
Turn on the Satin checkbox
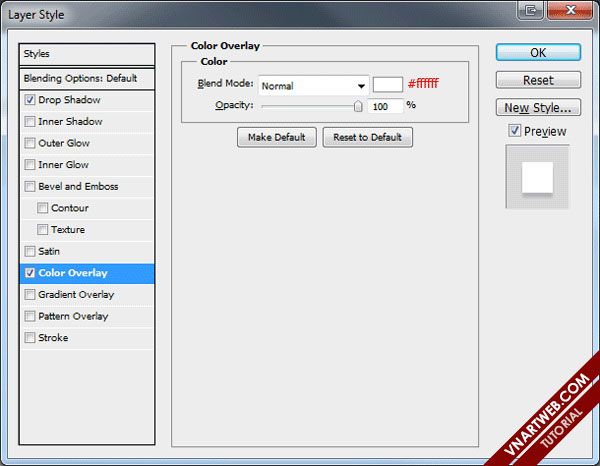click(30, 251)
